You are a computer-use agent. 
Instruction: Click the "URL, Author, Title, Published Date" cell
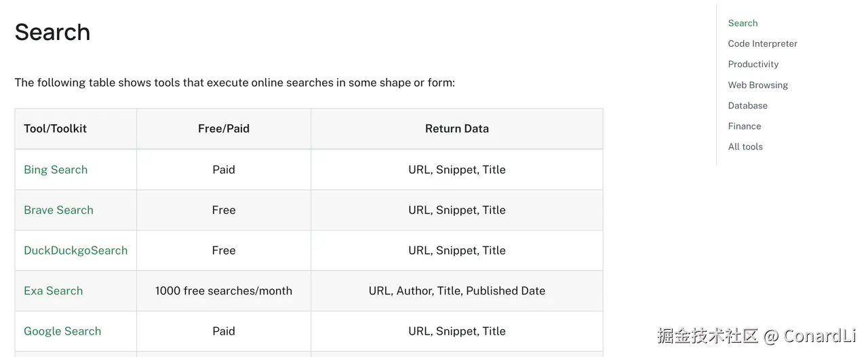(456, 290)
